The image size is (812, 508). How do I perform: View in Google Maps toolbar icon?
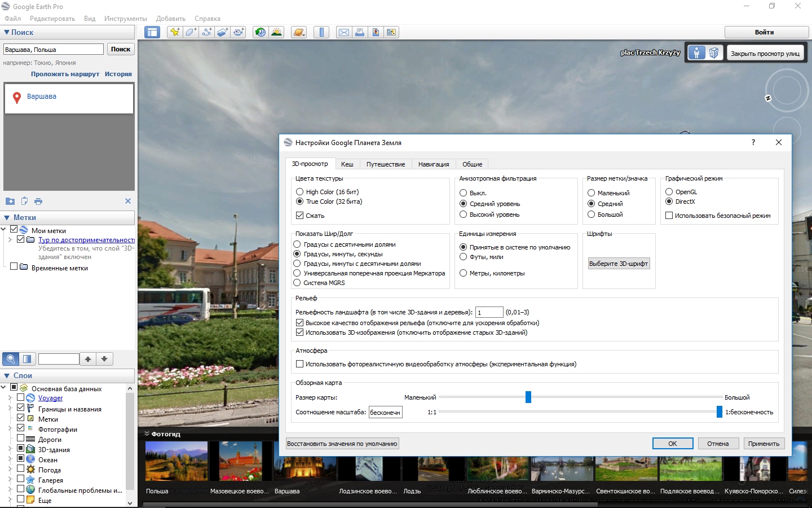point(391,32)
